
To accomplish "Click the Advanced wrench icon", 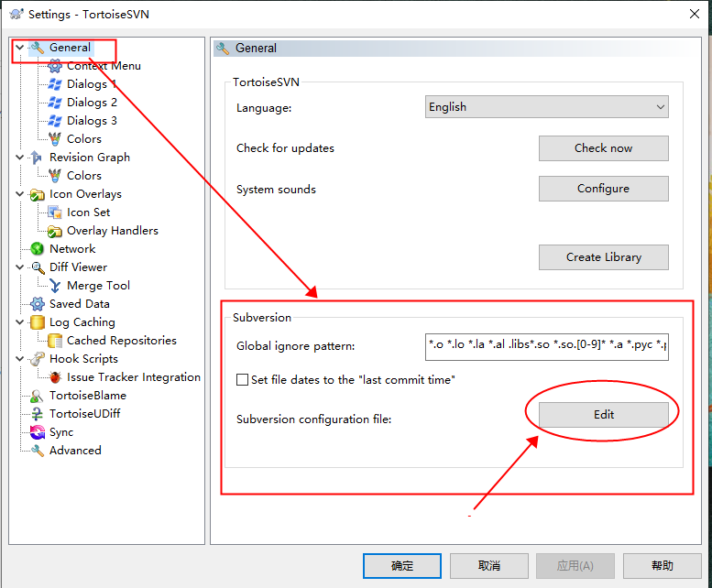I will point(38,451).
